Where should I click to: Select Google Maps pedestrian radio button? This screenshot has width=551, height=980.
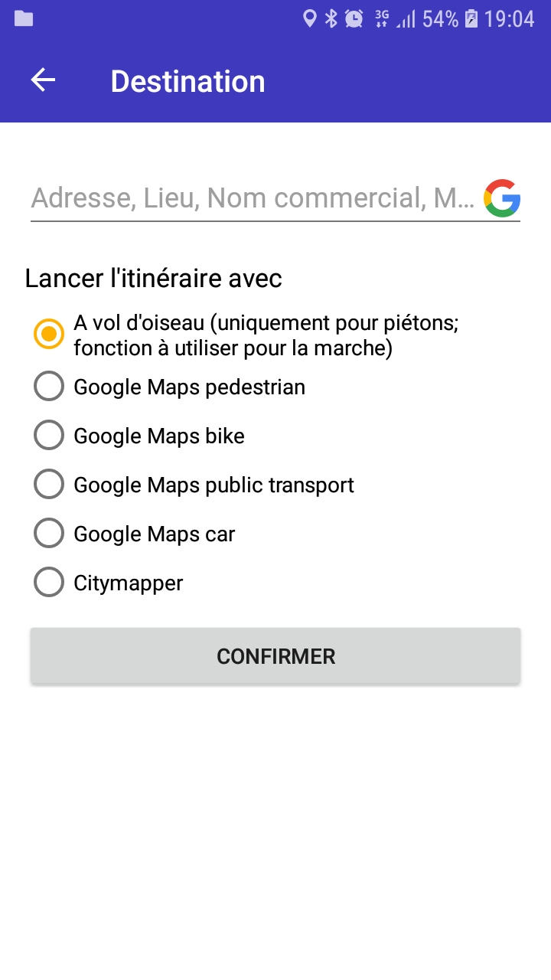tap(49, 387)
